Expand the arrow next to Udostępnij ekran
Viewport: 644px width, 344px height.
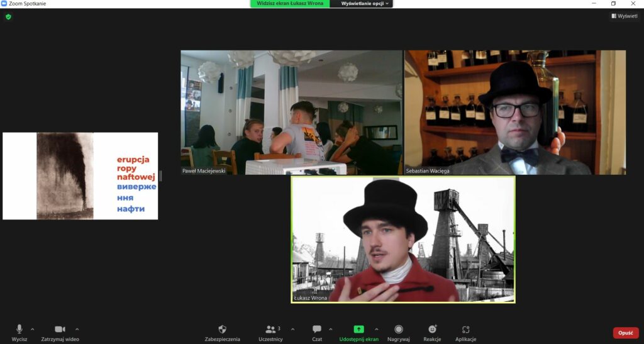[x=377, y=329]
